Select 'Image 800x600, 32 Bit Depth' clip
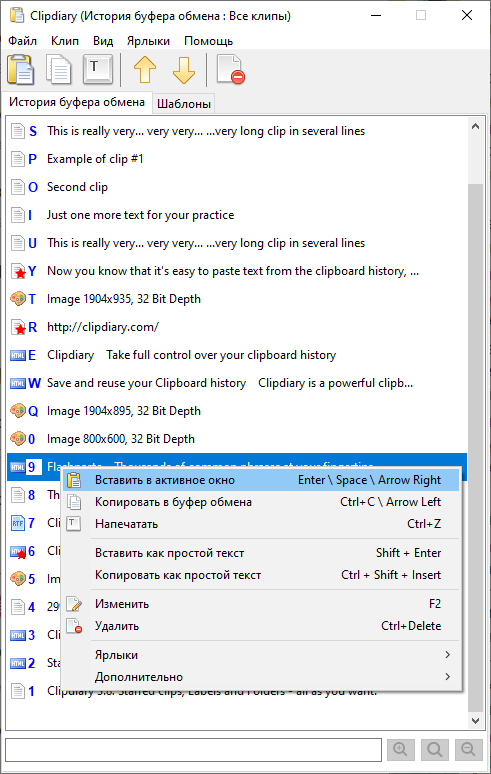 (x=237, y=439)
